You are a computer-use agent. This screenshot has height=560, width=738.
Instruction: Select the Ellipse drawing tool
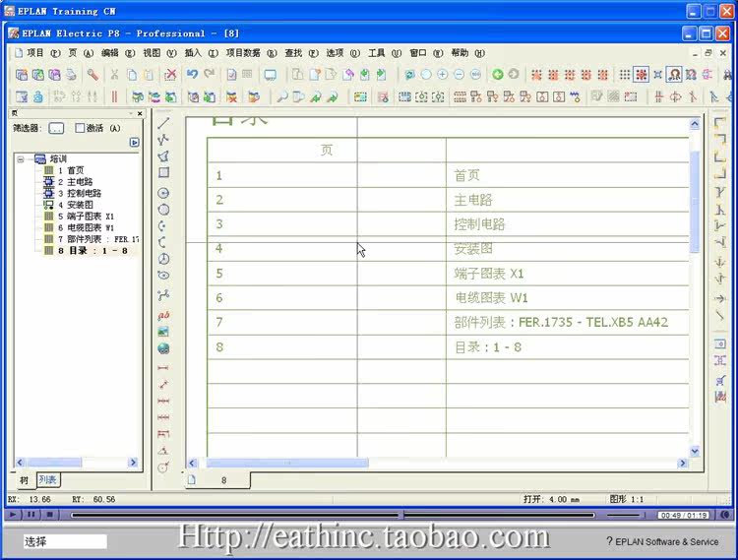point(163,276)
